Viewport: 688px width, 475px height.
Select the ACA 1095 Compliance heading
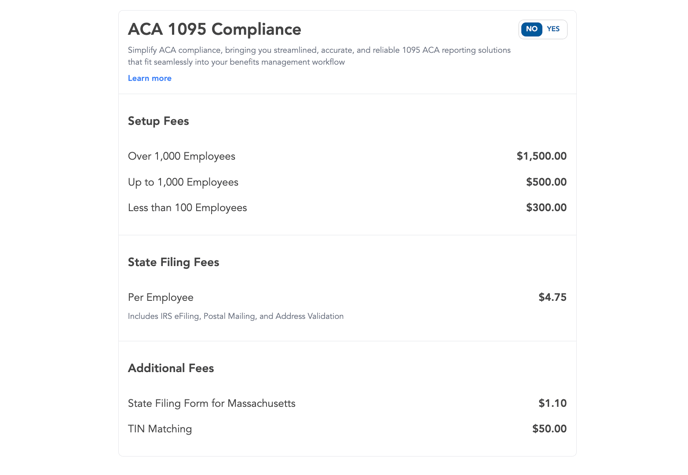coord(215,29)
